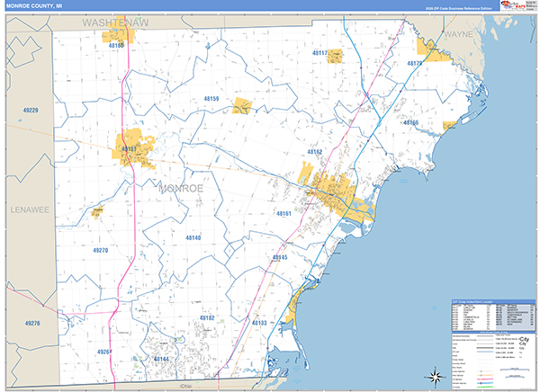Click the LENAWEE county label
540x392 pixels.
click(x=28, y=209)
